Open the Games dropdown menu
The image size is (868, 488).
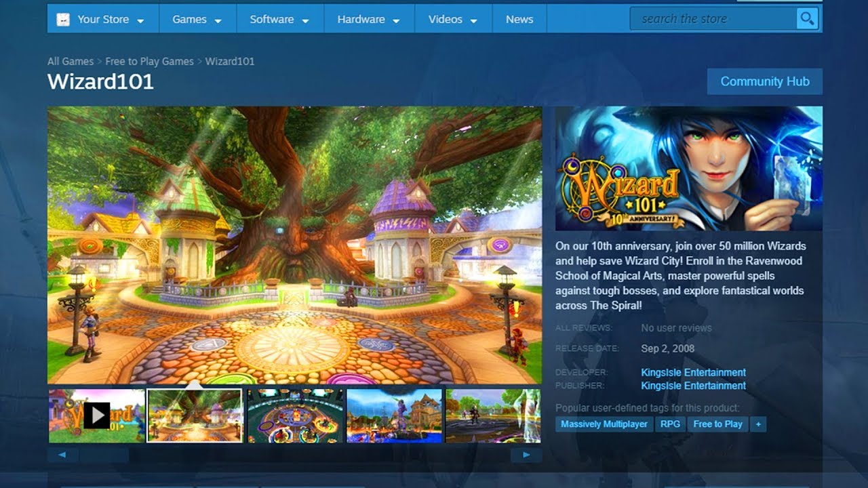coord(197,19)
